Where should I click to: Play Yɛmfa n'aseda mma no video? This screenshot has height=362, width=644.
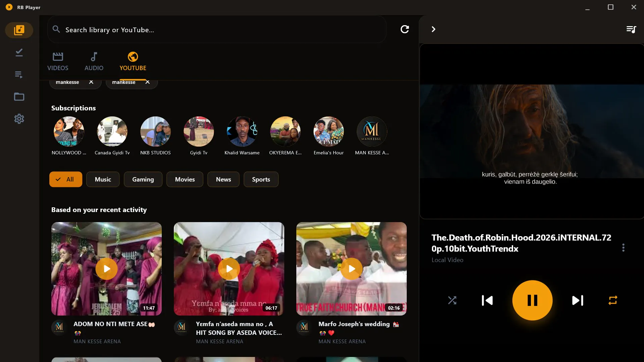click(x=229, y=269)
